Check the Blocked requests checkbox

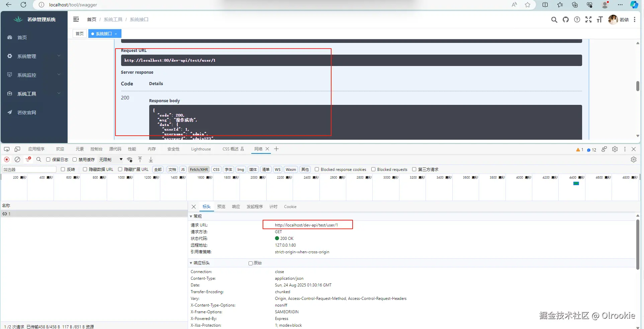373,169
